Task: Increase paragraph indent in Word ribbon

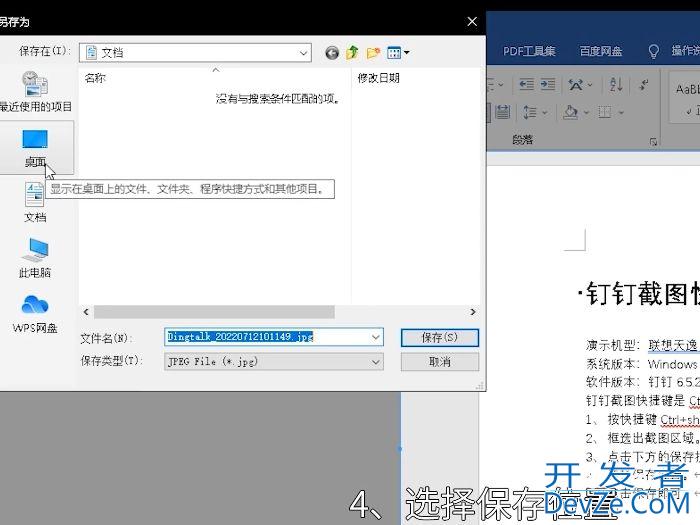Action: (548, 84)
